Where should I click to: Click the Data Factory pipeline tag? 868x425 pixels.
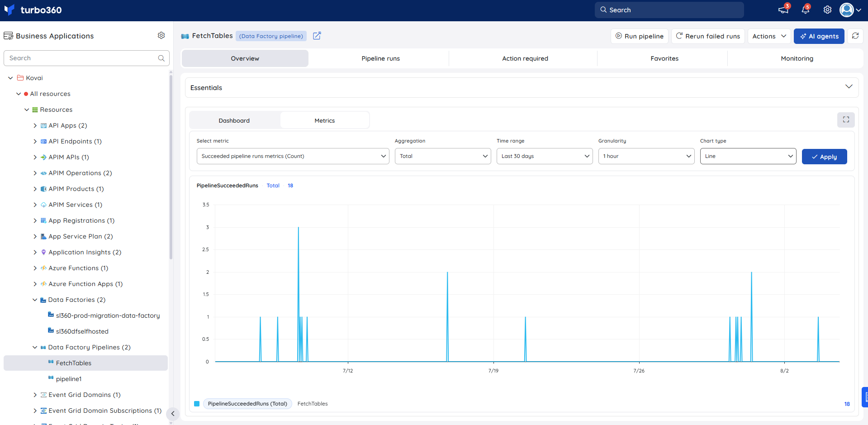pos(271,36)
